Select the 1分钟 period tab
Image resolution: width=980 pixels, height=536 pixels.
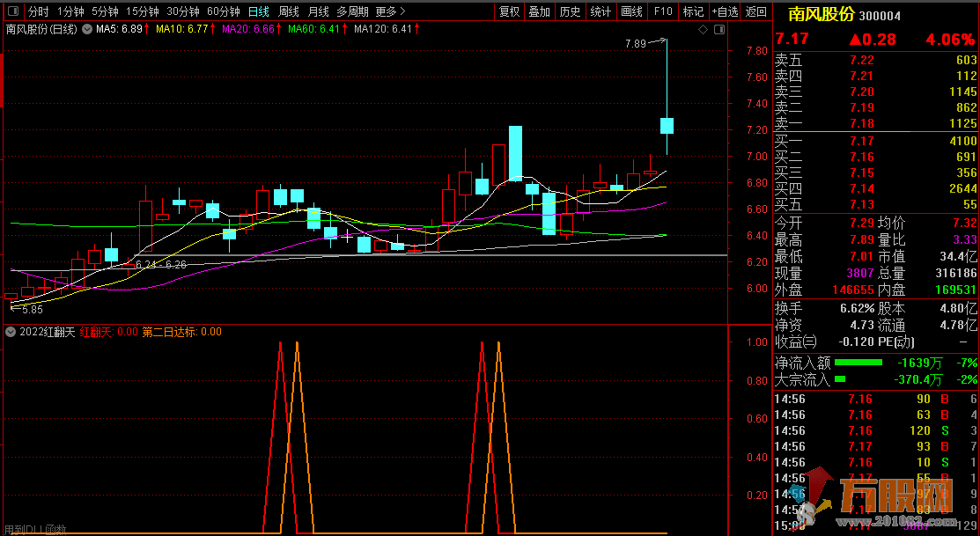70,11
